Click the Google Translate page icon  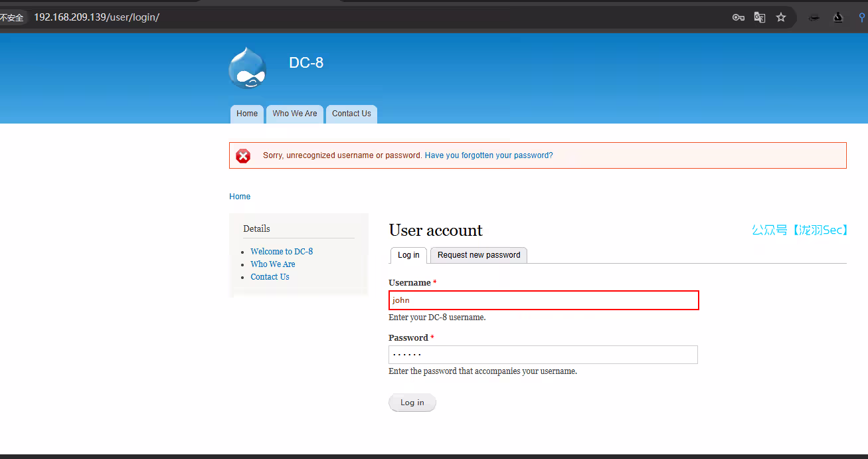click(760, 17)
